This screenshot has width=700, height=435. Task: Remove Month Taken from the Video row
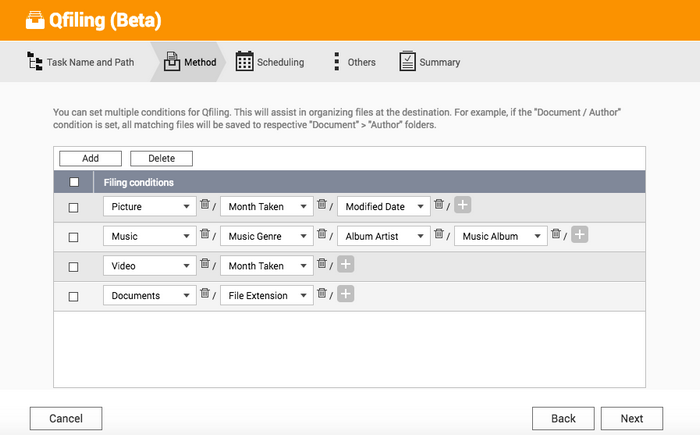(x=322, y=264)
